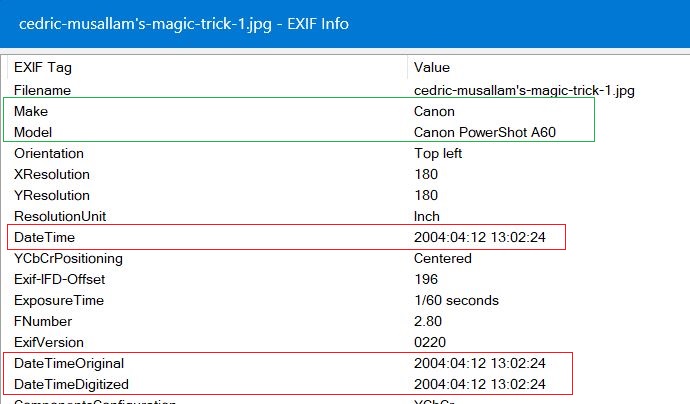Click the Top left orientation value
The height and width of the screenshot is (404, 690).
(x=438, y=154)
